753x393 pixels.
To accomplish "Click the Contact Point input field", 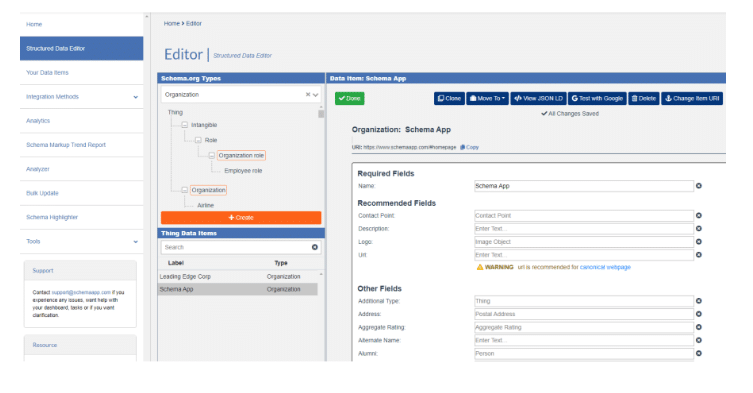I will pyautogui.click(x=584, y=216).
